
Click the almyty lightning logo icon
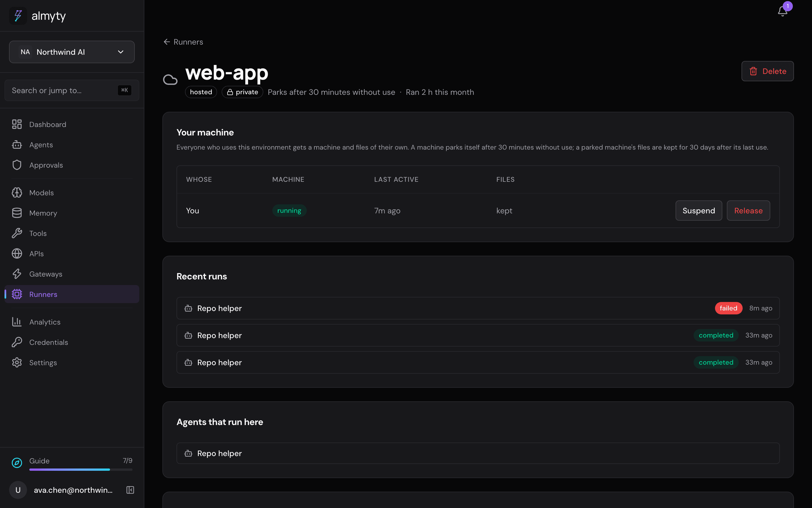pyautogui.click(x=18, y=16)
